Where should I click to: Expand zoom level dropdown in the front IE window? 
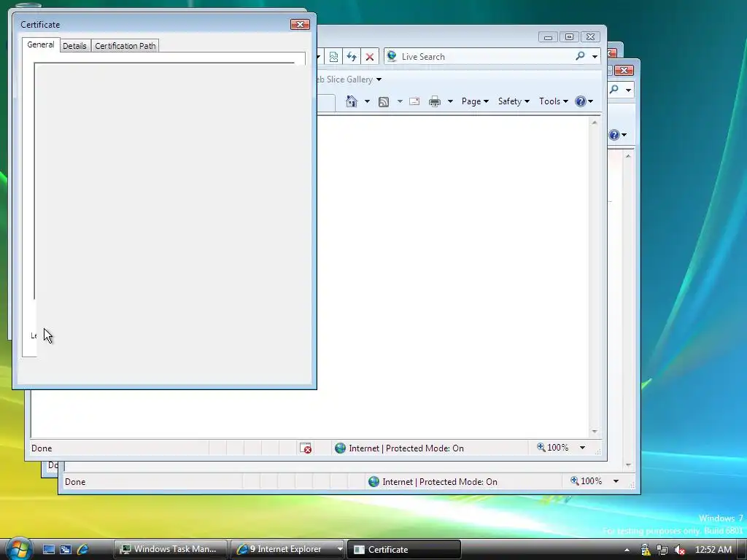(x=582, y=448)
